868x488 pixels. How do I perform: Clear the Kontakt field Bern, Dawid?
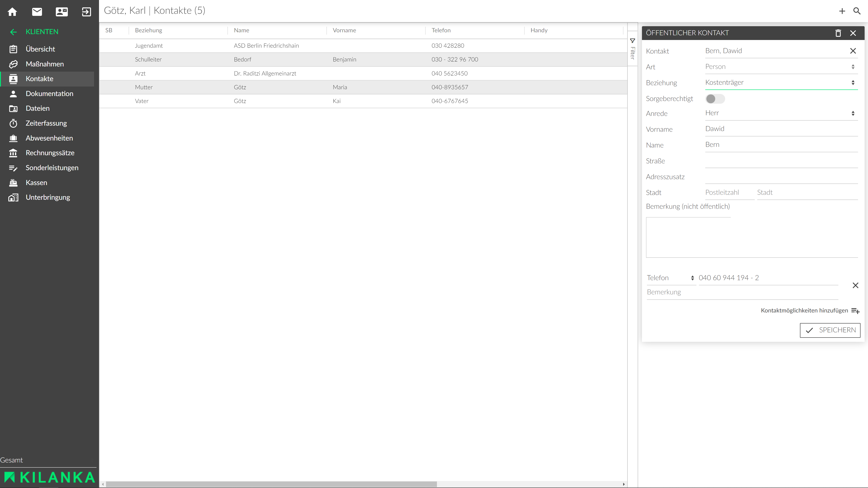coord(853,51)
